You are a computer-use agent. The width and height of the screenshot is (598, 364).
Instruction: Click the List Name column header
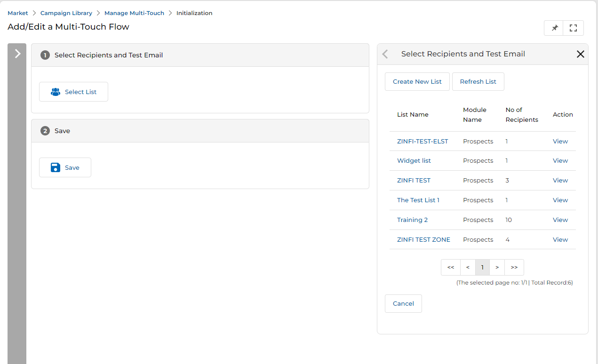413,114
